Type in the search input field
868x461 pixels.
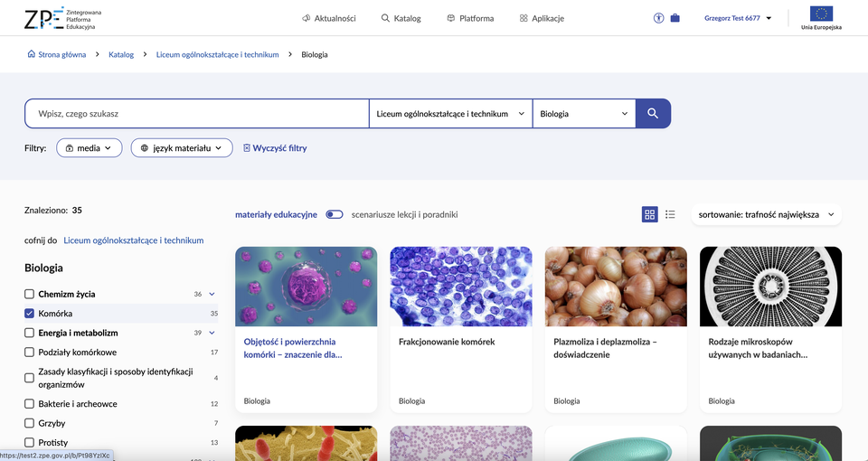(x=195, y=114)
